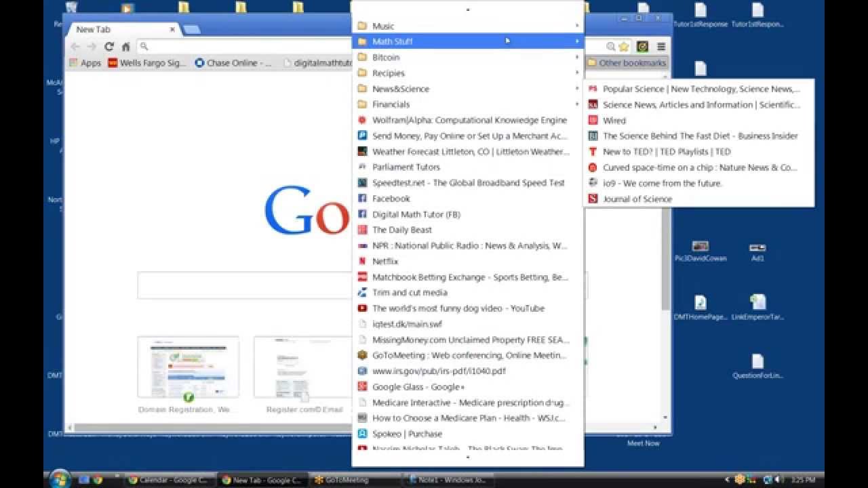Select iqtest.dk/main.swf bookmark
The width and height of the screenshot is (868, 488).
(x=468, y=324)
